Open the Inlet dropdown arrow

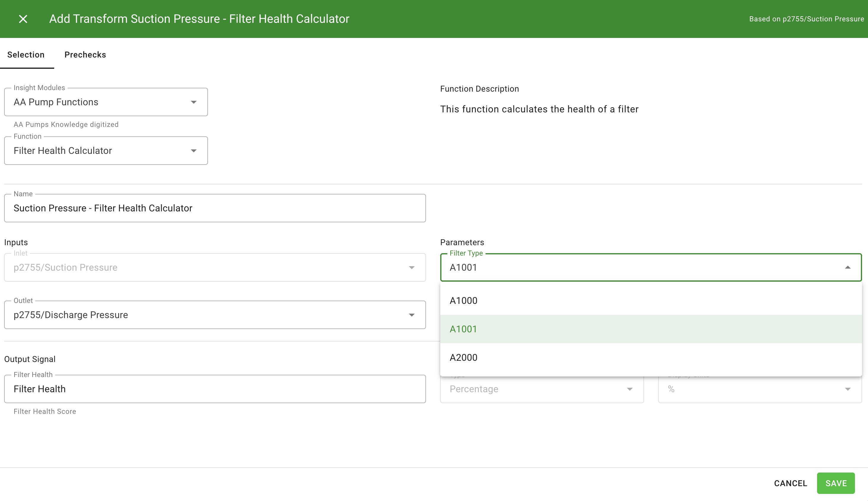click(x=411, y=267)
